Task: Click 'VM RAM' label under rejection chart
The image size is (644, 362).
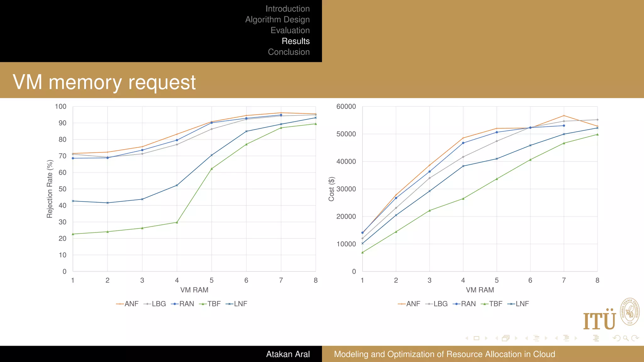Action: coord(194,290)
